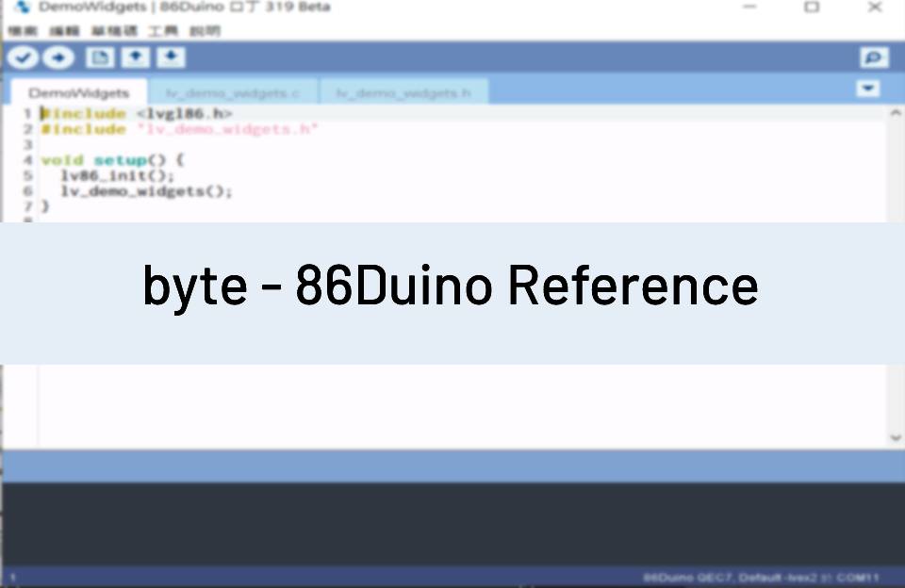Click the include "lv_demo_widgets.h" line

pos(179,129)
